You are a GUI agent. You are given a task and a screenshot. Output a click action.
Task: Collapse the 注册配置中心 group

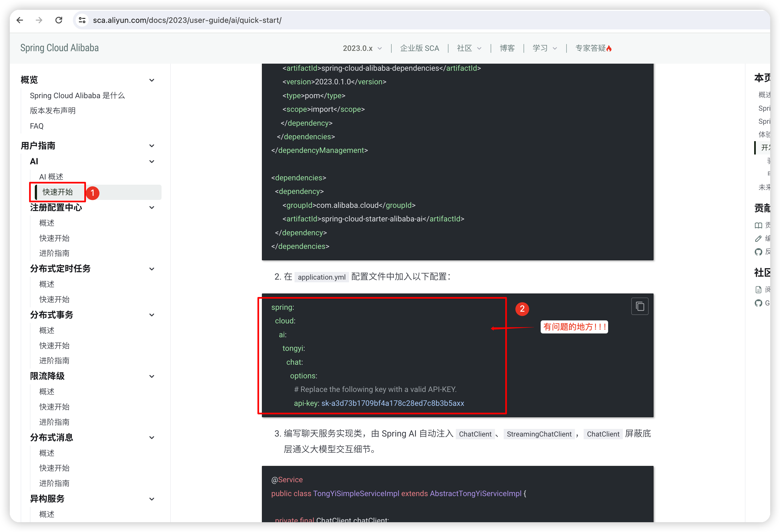pyautogui.click(x=152, y=208)
